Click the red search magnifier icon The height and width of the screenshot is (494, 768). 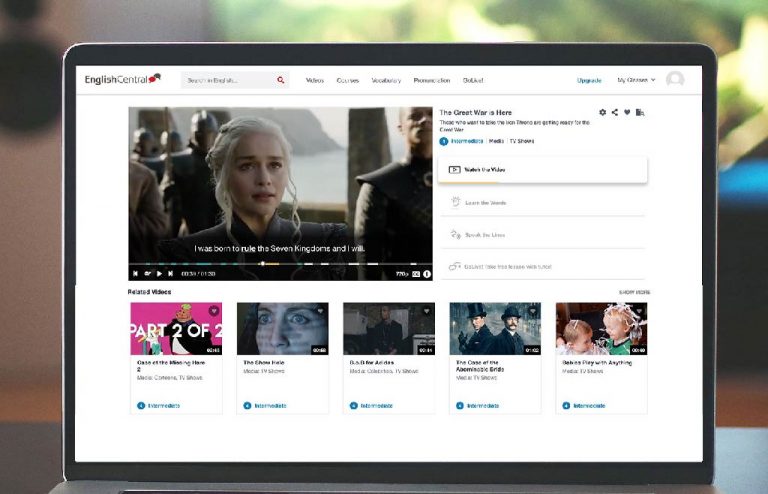tap(281, 80)
